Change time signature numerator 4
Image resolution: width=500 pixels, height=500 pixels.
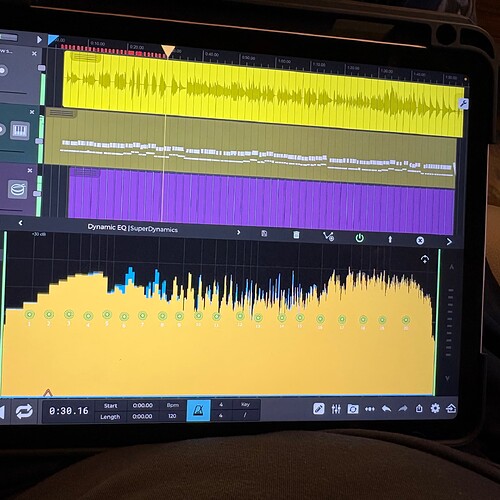[221, 404]
